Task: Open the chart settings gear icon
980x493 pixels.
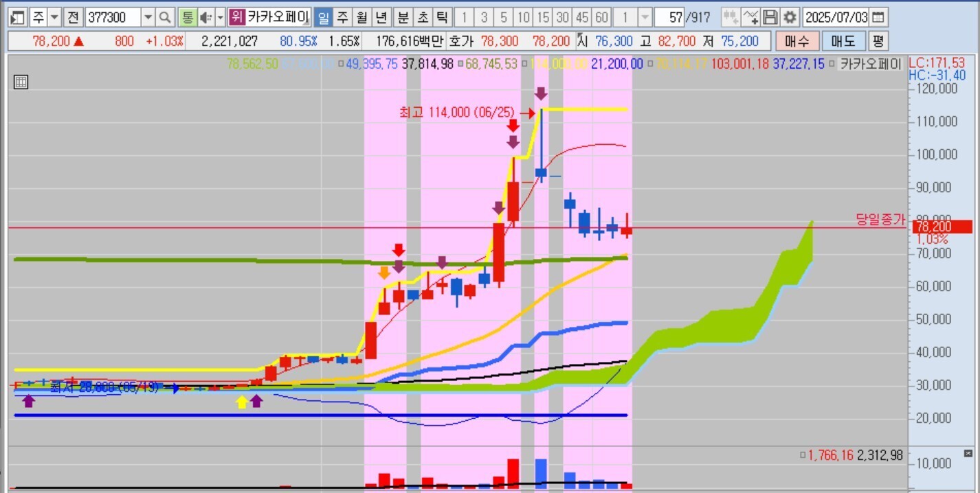Action: click(x=790, y=17)
